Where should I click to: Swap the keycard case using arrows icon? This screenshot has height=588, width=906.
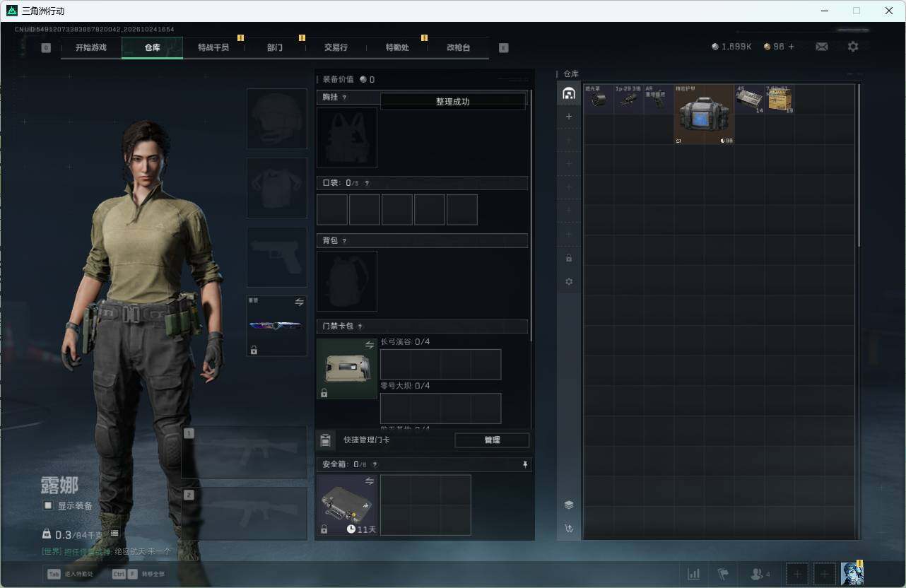[370, 345]
